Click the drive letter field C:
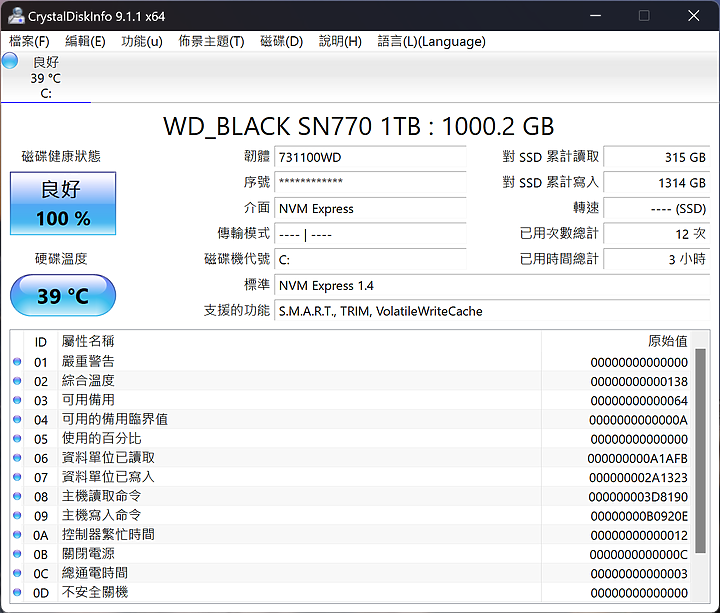Viewport: 720px width, 613px height. (370, 260)
